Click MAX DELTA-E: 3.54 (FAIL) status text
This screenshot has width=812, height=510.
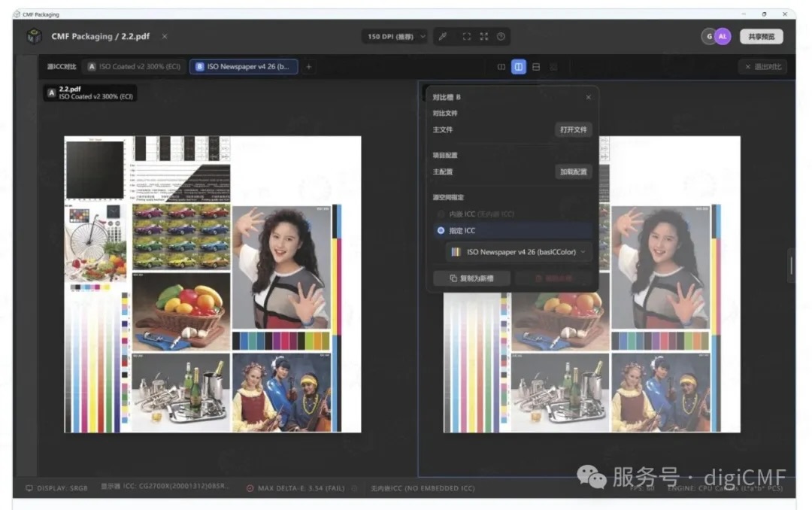[x=301, y=488]
